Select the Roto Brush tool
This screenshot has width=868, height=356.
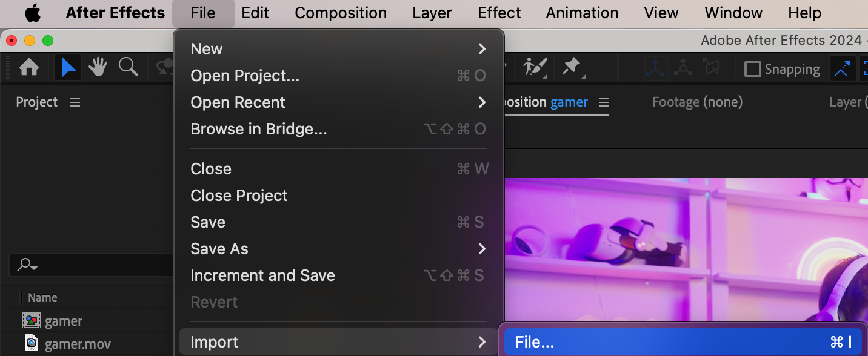pos(535,67)
